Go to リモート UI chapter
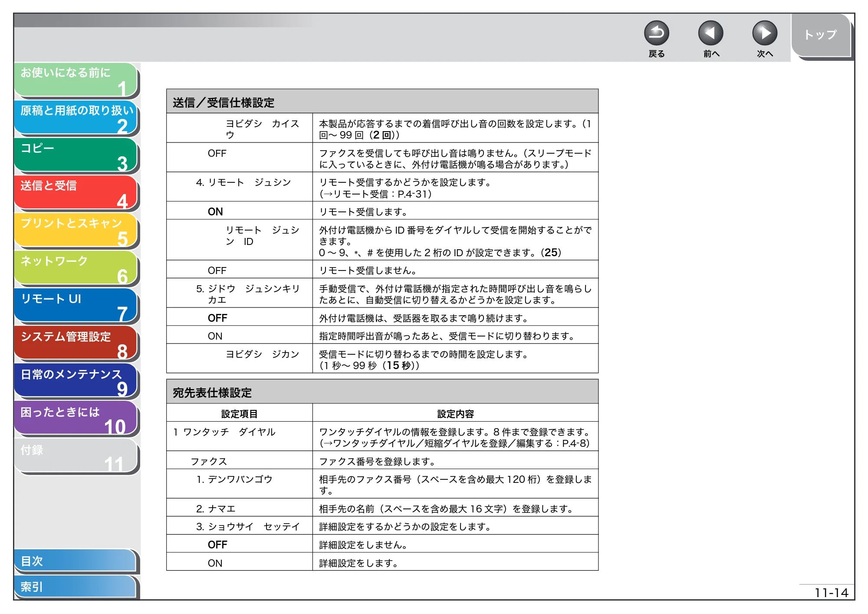Screen dimensions: 868x614 (76, 306)
